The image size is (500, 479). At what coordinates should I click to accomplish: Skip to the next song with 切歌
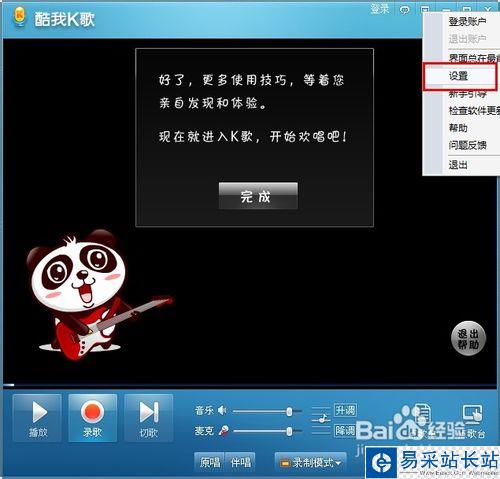point(148,418)
